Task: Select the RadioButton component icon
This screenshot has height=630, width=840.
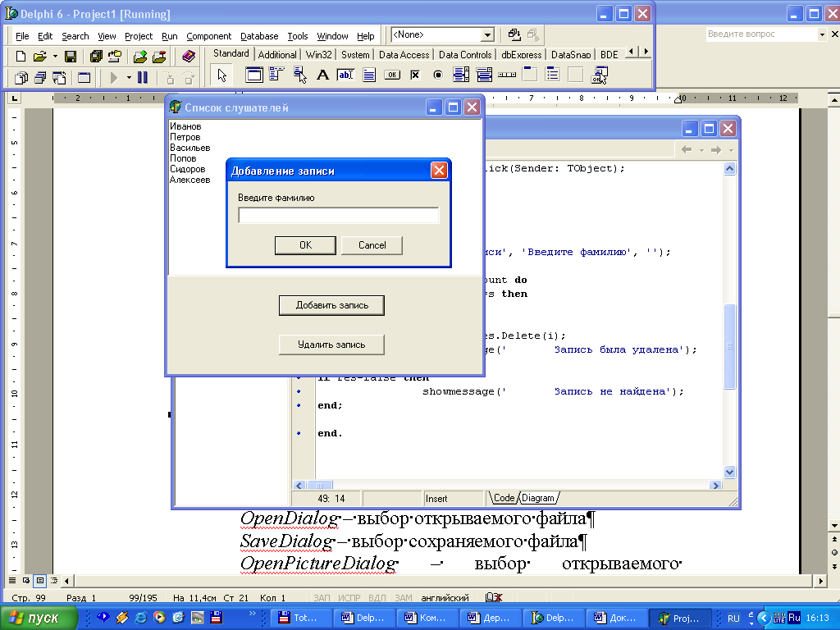Action: (x=438, y=75)
